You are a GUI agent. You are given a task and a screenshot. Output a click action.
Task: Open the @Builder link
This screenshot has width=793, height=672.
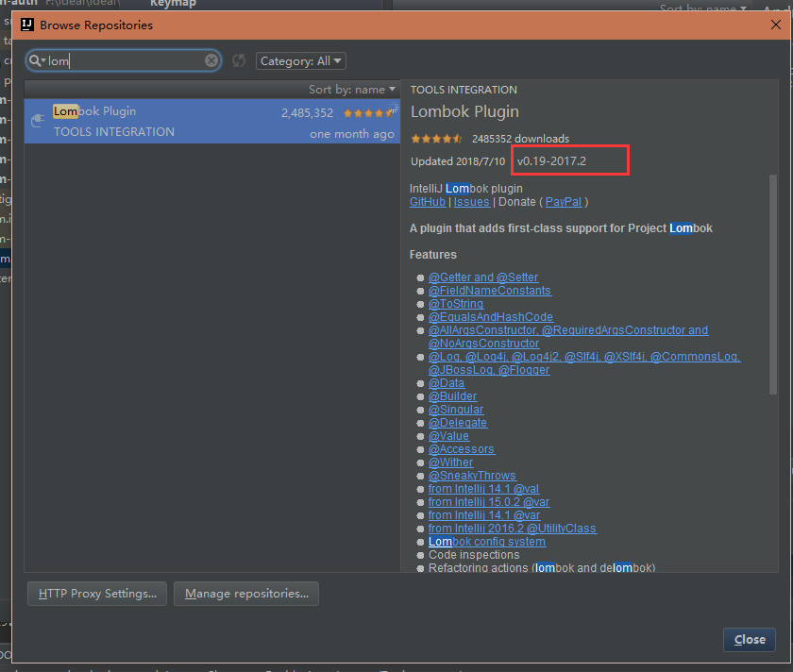[x=452, y=395]
